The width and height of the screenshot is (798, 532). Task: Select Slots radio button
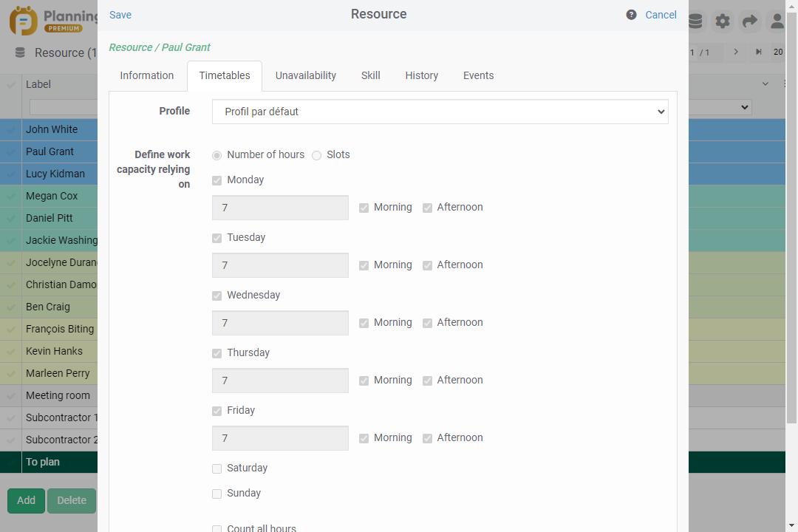click(x=316, y=155)
